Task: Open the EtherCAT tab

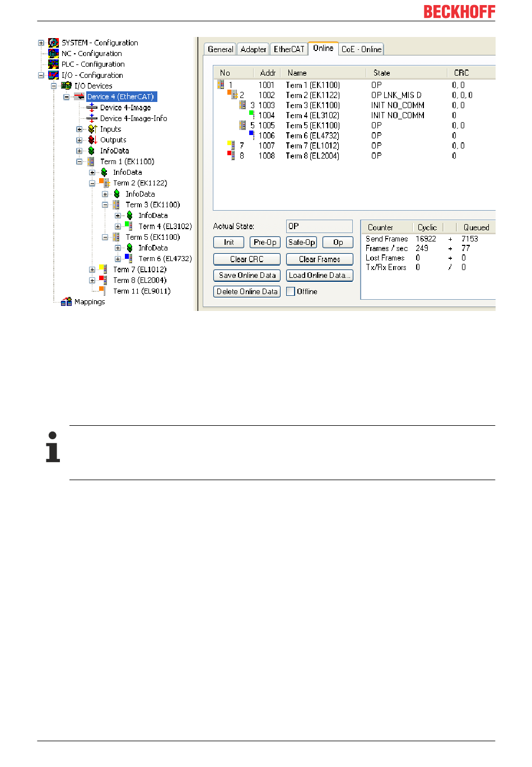Action: click(289, 49)
